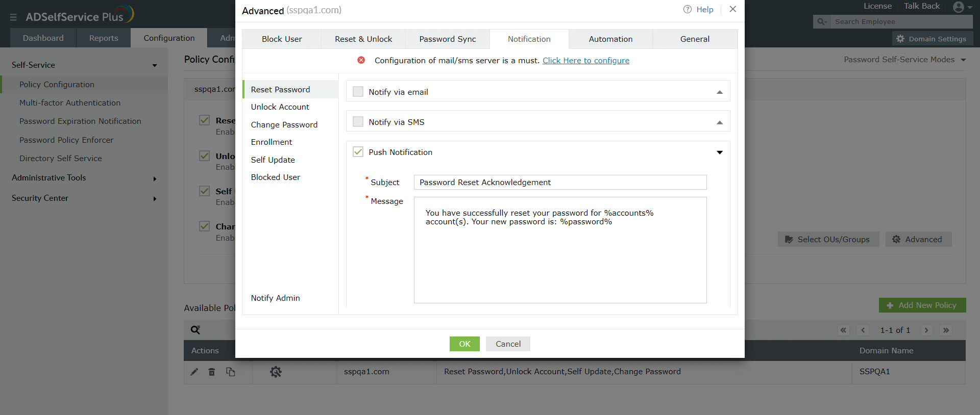980x415 pixels.
Task: Open the Dashboard main tab
Action: coord(43,38)
